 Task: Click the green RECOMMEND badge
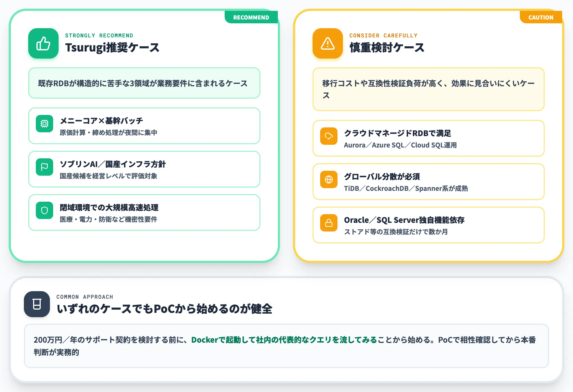tap(251, 17)
